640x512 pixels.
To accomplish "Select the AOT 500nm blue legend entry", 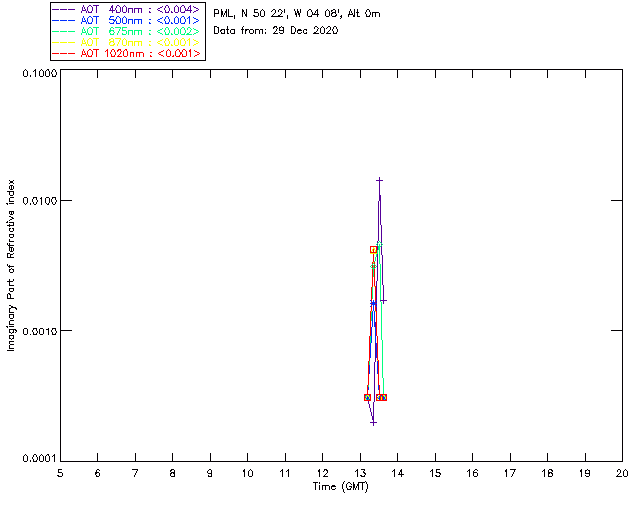I will [126, 20].
